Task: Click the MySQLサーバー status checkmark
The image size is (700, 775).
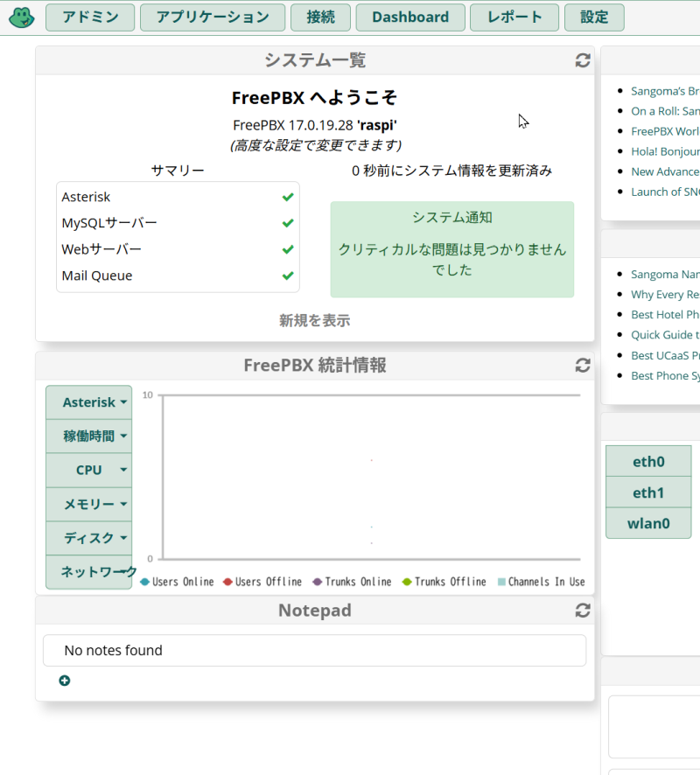Action: click(x=288, y=223)
